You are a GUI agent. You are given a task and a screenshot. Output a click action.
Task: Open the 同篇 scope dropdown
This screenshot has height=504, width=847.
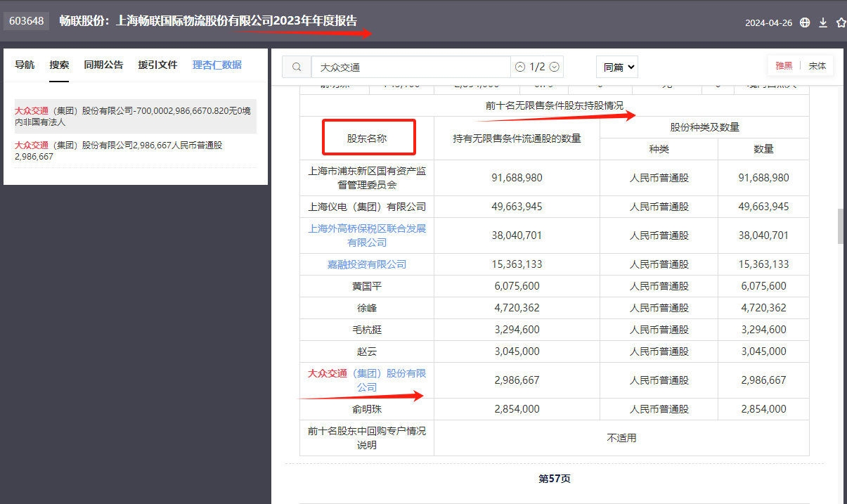click(x=617, y=67)
